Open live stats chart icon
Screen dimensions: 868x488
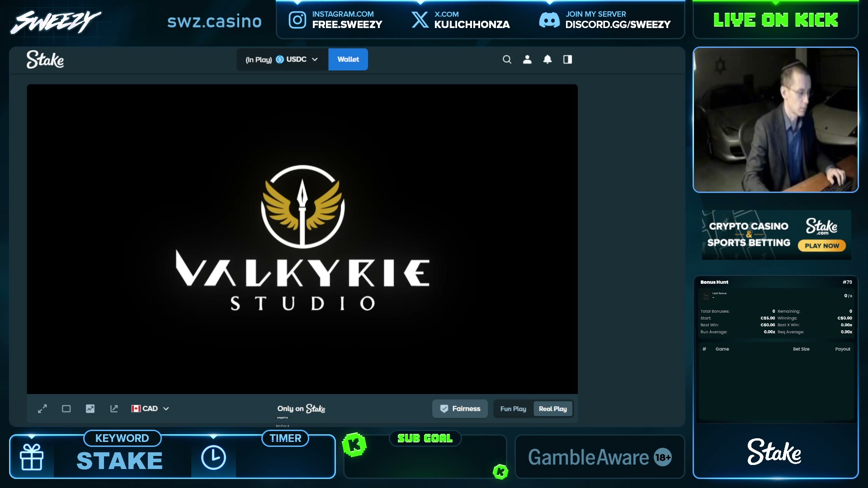point(90,408)
